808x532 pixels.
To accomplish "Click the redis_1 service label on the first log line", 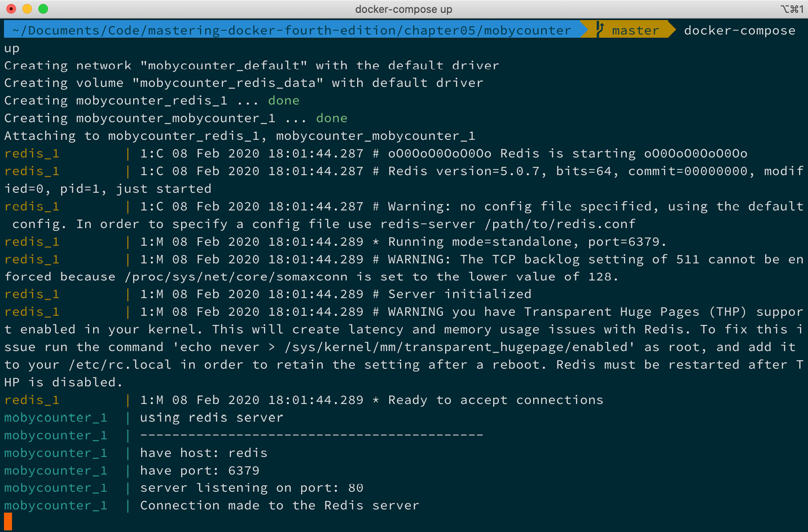I will point(32,153).
